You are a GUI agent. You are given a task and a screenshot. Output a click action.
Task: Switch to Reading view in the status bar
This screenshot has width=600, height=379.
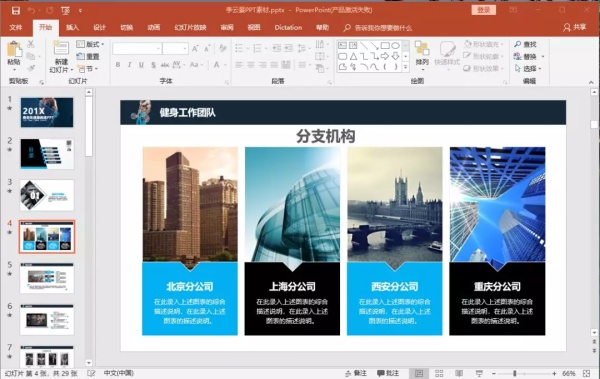(x=459, y=373)
